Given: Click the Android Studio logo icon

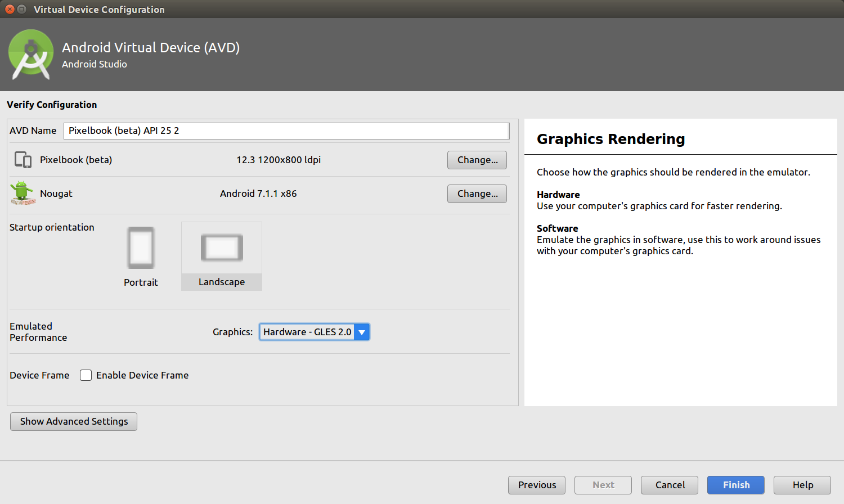Looking at the screenshot, I should tap(31, 55).
